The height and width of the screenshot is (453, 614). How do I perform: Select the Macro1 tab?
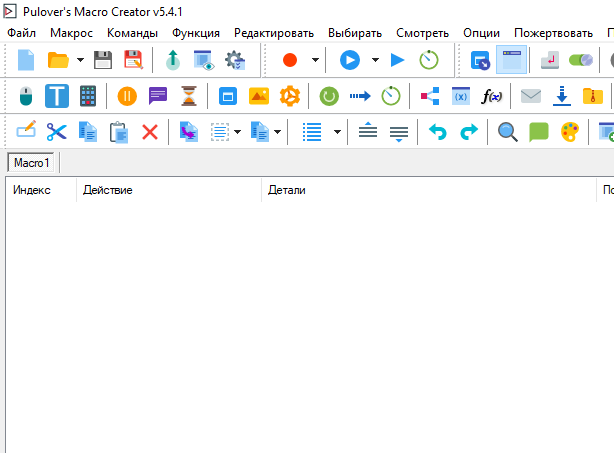(x=31, y=162)
